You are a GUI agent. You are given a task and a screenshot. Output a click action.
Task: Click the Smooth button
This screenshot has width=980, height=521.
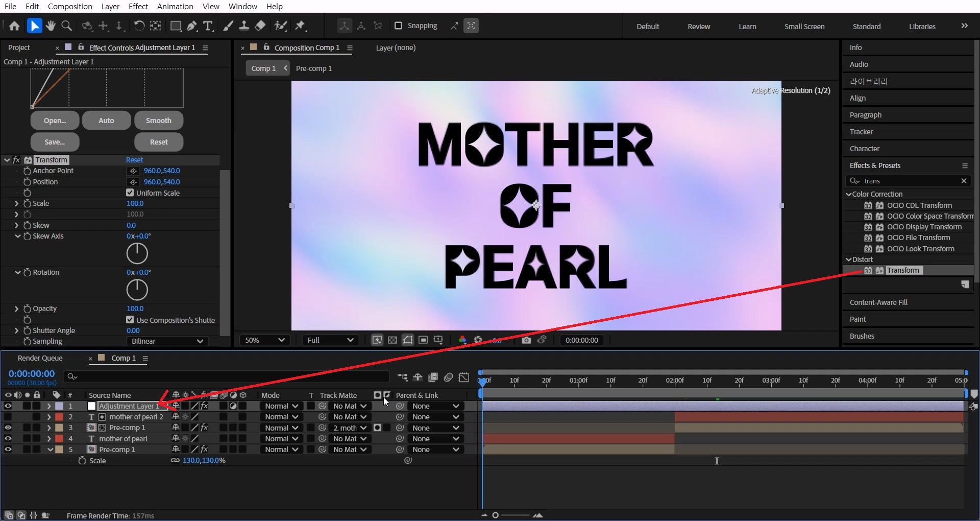click(x=158, y=121)
